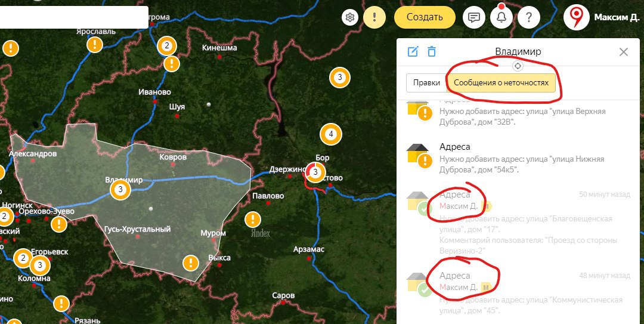Open the cluster of 2 near Кострома

[x=166, y=45]
